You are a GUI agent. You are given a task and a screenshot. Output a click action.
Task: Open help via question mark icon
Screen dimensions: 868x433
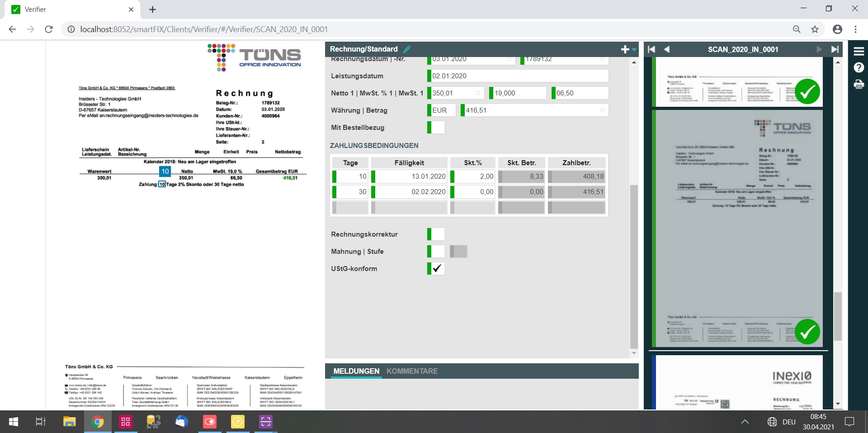859,68
